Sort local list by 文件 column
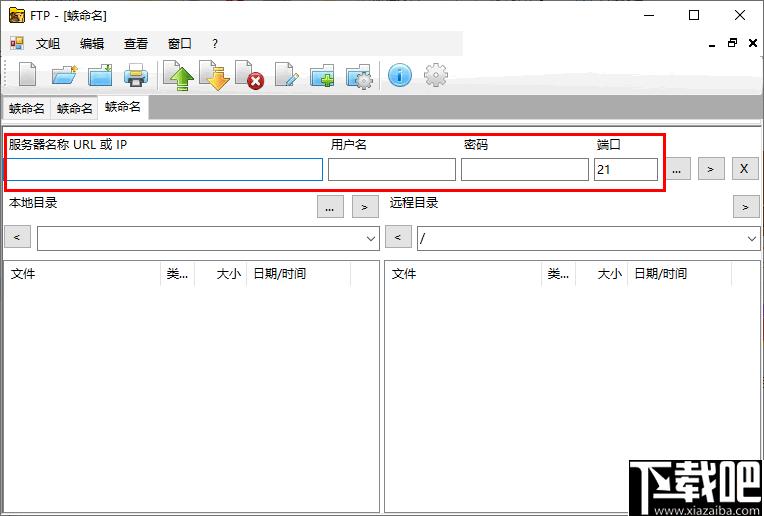Image resolution: width=764 pixels, height=516 pixels. (82, 274)
